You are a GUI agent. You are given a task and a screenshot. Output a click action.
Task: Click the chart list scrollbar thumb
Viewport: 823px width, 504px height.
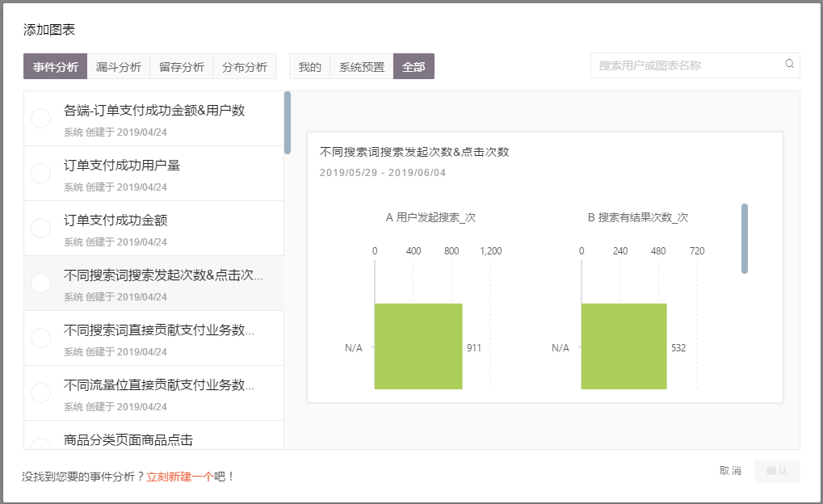tap(288, 122)
